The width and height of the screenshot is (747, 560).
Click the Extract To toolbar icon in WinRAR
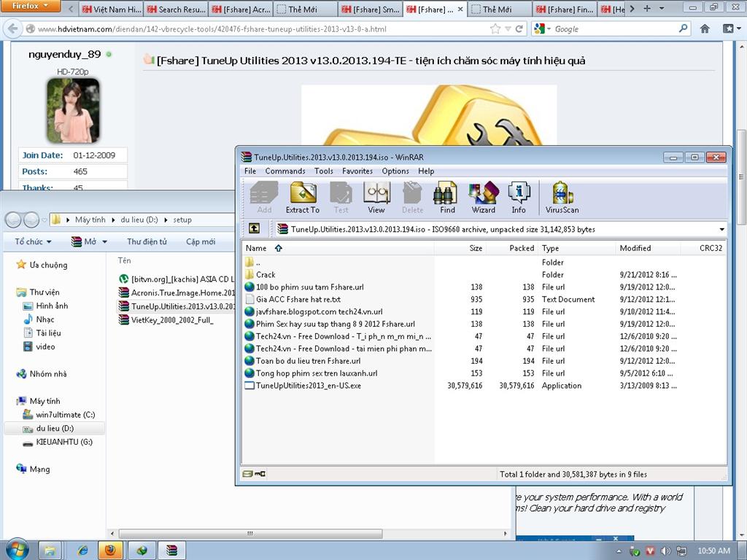303,197
